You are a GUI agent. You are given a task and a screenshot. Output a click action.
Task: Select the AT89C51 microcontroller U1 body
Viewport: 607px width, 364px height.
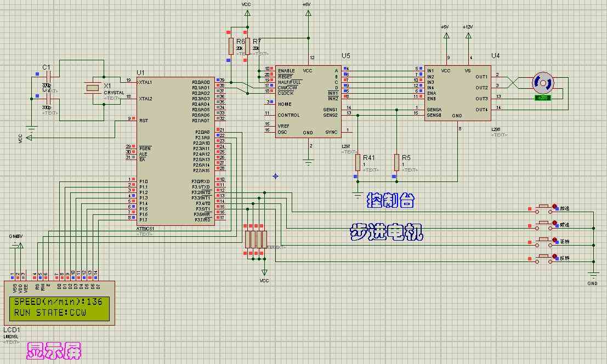click(175, 151)
